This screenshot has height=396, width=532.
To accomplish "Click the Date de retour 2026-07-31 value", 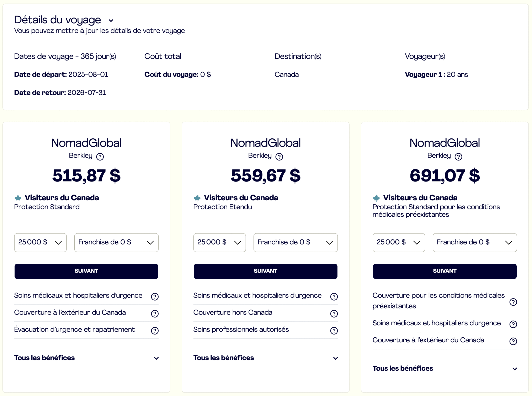I will [x=86, y=93].
